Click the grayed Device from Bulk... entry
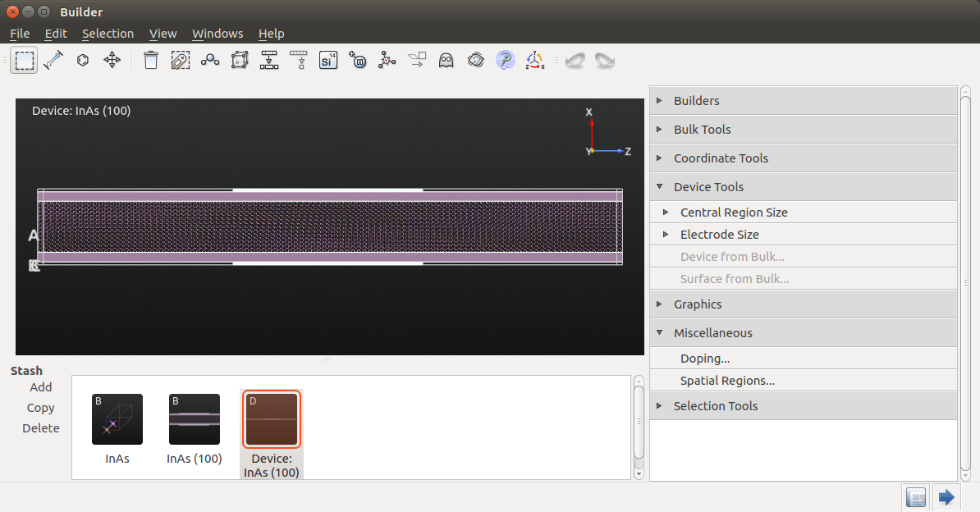The height and width of the screenshot is (512, 980). point(804,257)
